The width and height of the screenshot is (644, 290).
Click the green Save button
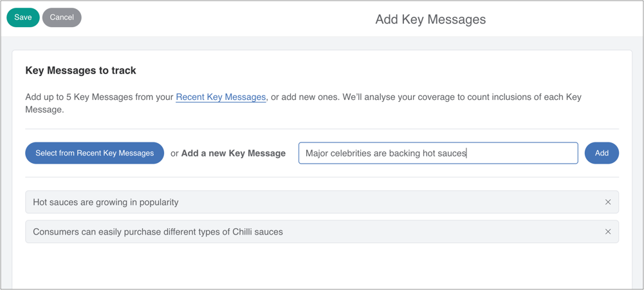23,17
